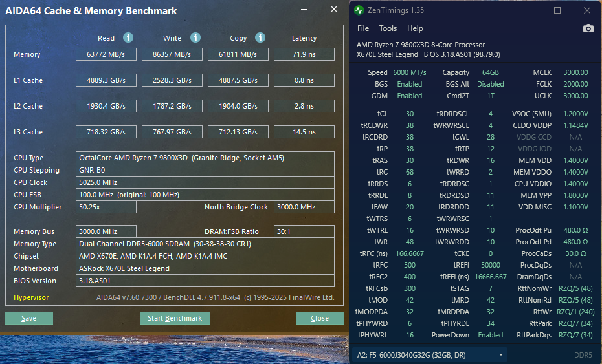
Task: Click the BIOS Version 3.18.AS01 field
Action: coord(205,281)
